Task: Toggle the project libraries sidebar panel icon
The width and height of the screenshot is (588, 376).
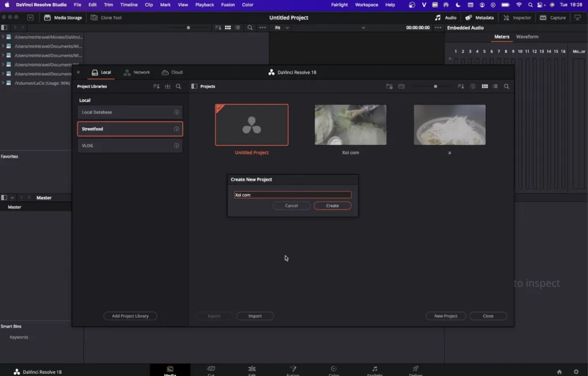Action: click(x=194, y=86)
